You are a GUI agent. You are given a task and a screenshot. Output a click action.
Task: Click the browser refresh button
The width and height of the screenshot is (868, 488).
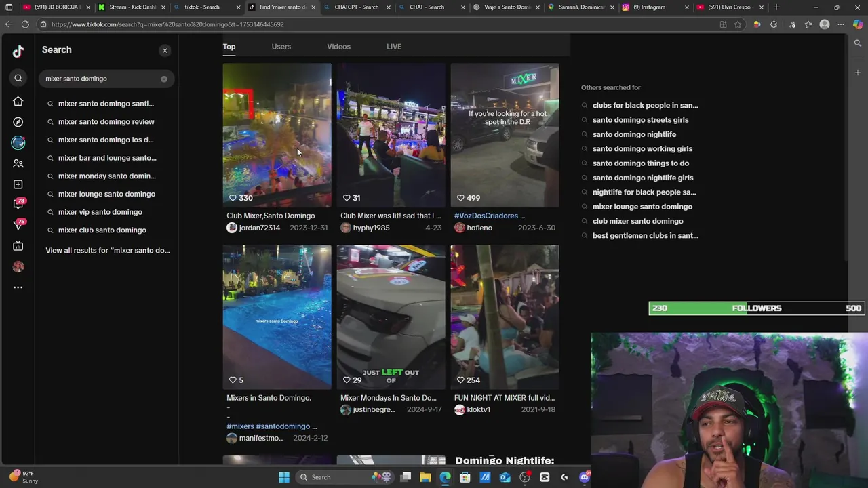25,24
